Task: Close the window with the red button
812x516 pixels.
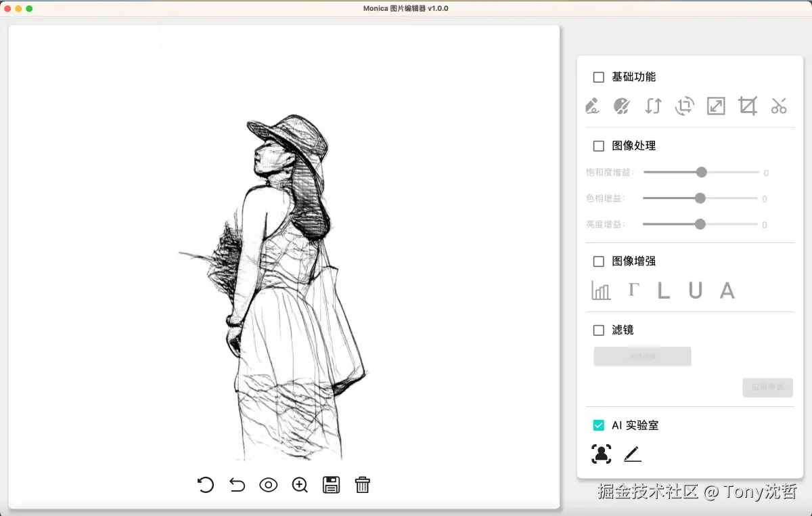Action: click(x=7, y=9)
